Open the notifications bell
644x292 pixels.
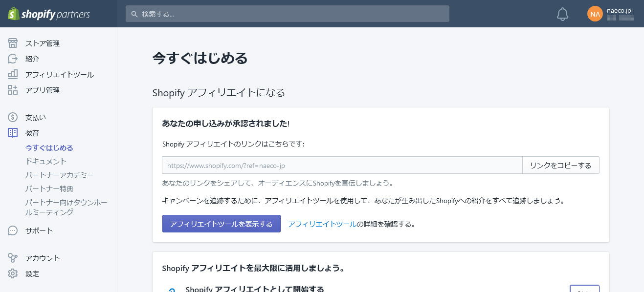[562, 14]
